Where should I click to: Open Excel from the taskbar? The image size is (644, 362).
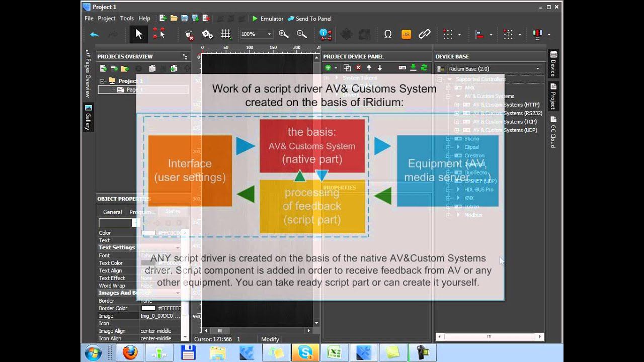[x=335, y=353]
